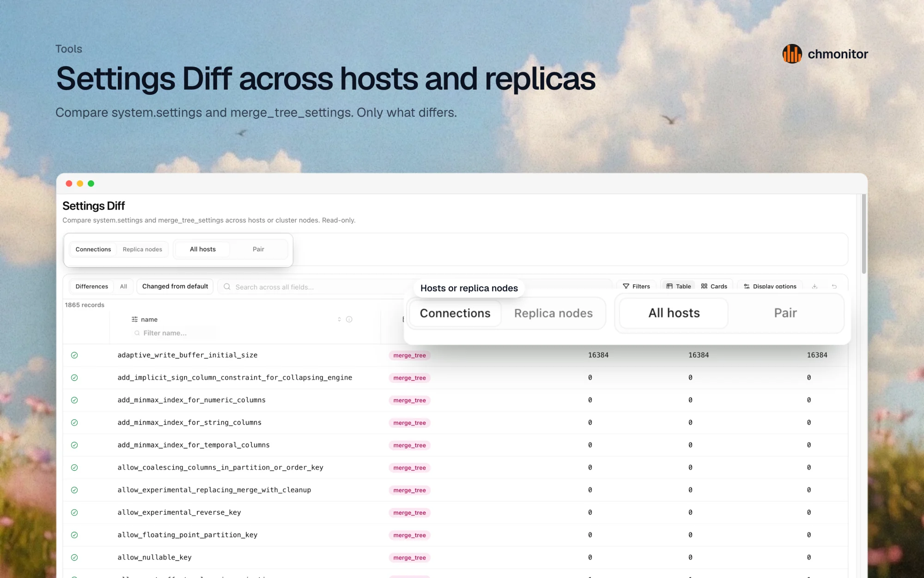Click status check icon for allow_floating_point_partition_key

[x=74, y=535]
